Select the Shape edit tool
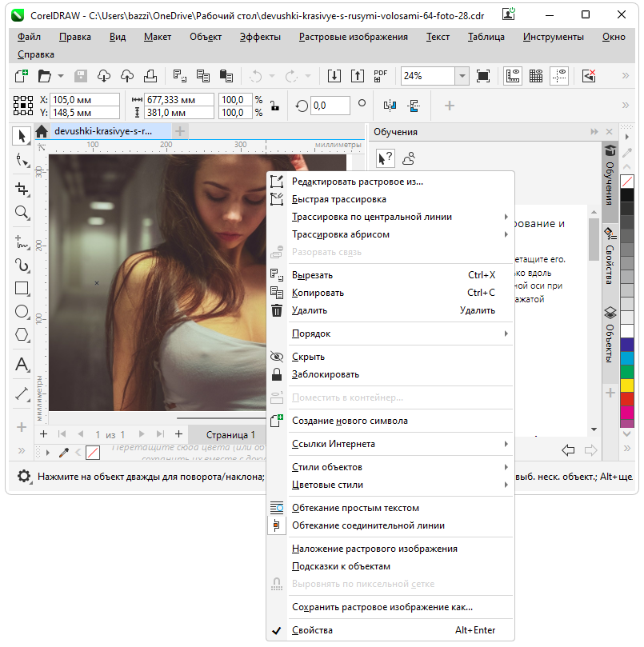This screenshot has height=647, width=644. coord(22,160)
